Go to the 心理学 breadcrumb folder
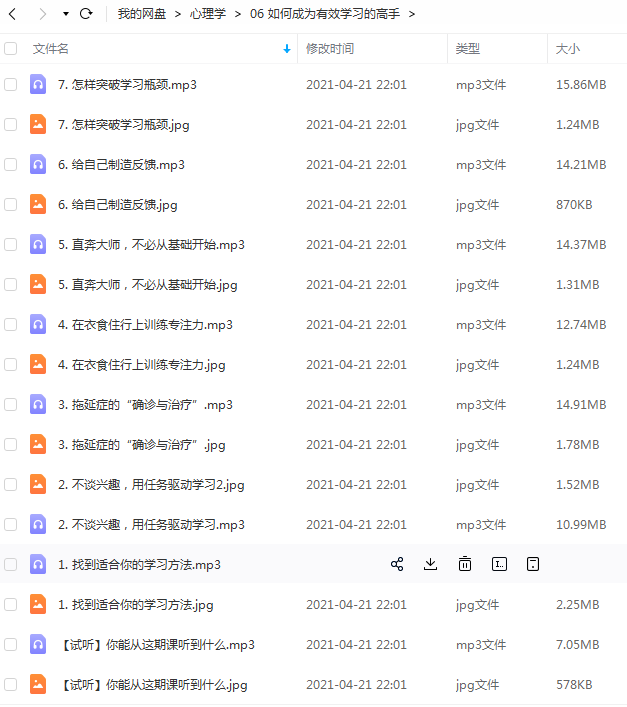Screen dimensions: 627x707 coord(208,14)
